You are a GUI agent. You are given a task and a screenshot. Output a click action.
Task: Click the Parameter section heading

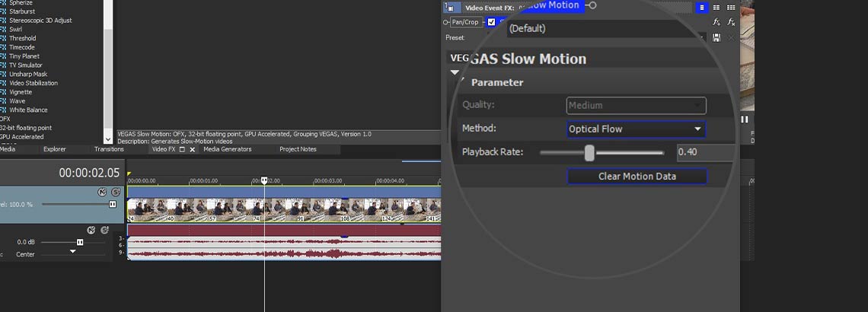coord(497,82)
